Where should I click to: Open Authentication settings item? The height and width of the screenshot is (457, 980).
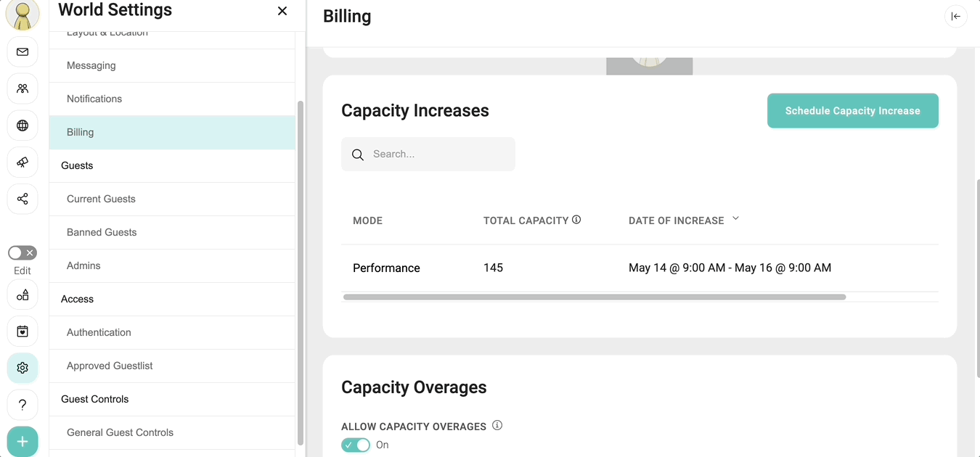[x=99, y=332]
